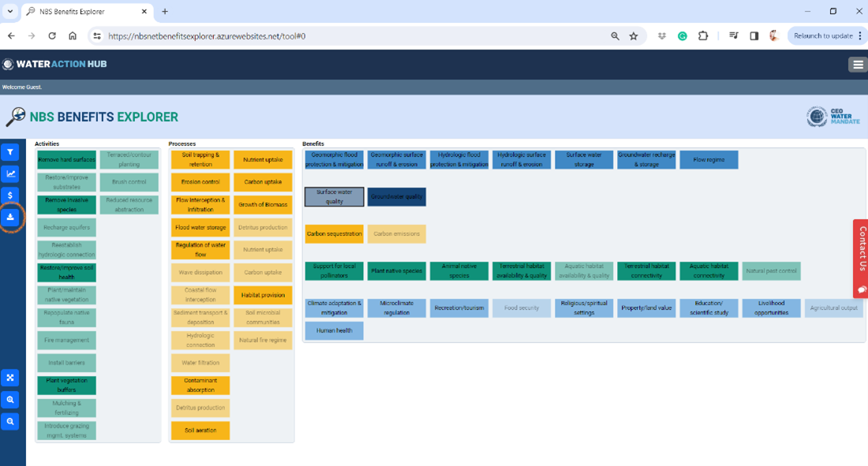Click Relaunch to update button
Screen dimensions: 868x466
tap(828, 36)
